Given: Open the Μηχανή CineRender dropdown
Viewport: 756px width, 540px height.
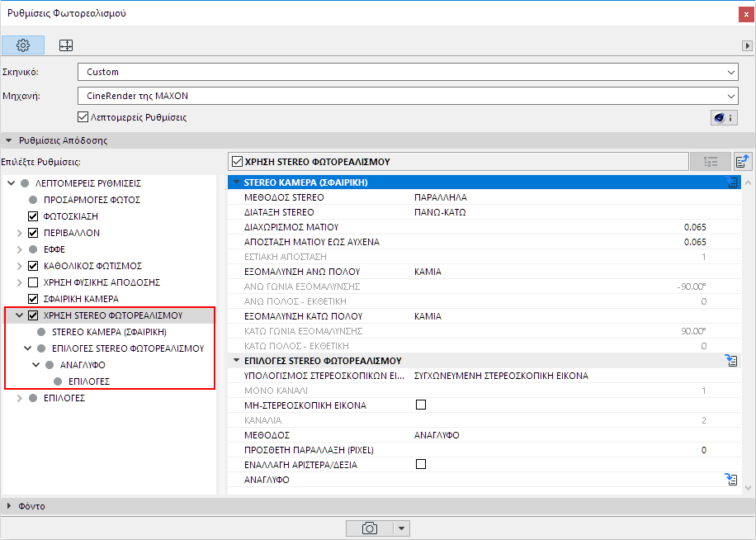Looking at the screenshot, I should click(408, 96).
